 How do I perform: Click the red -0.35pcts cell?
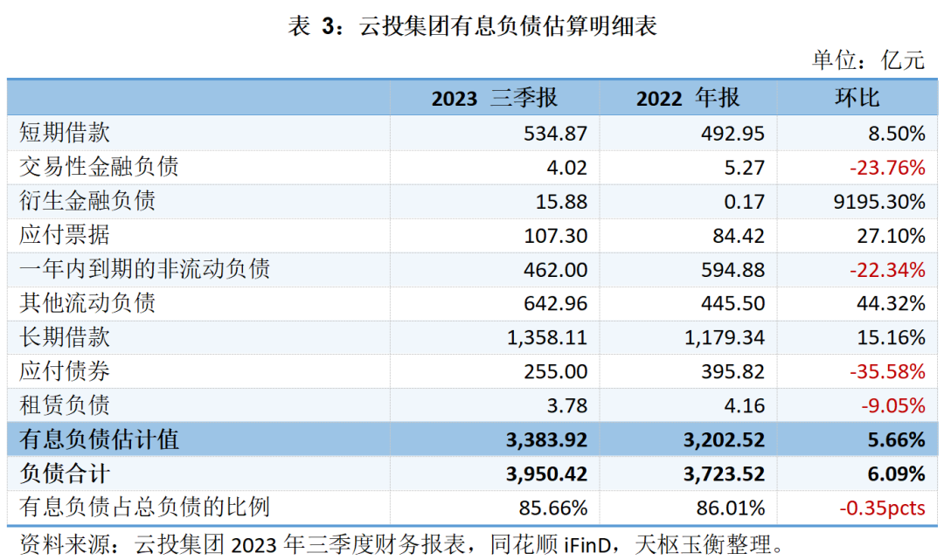[881, 508]
